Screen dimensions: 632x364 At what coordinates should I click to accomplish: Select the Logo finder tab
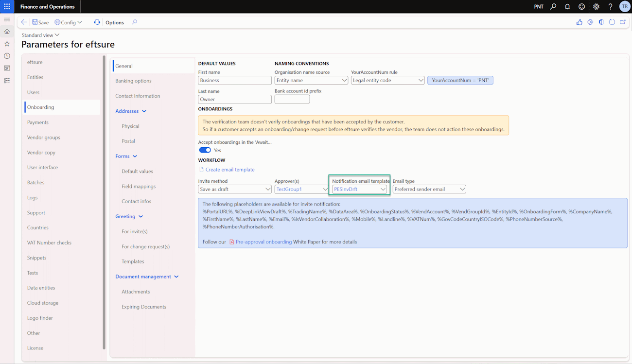pos(62,318)
